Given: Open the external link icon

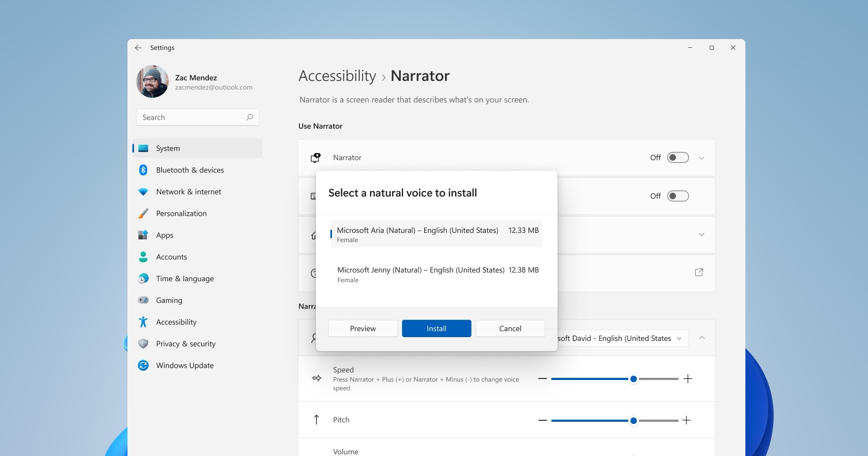Looking at the screenshot, I should [x=699, y=273].
